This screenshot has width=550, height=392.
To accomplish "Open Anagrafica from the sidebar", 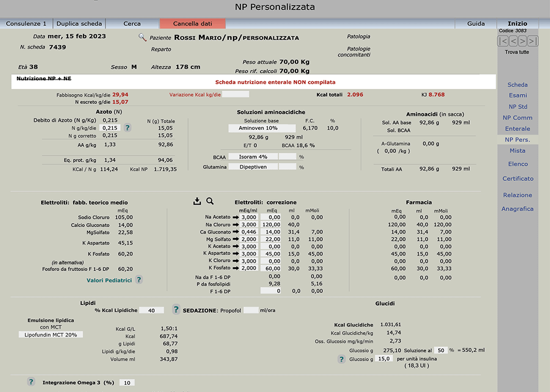I will pyautogui.click(x=518, y=208).
